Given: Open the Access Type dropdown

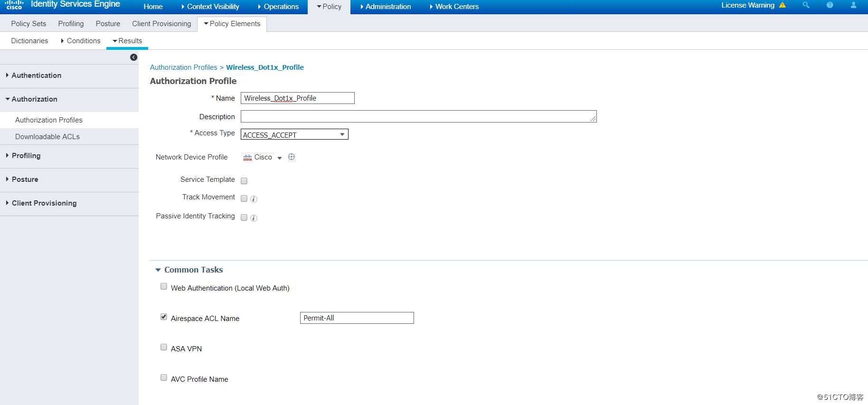Looking at the screenshot, I should point(294,134).
